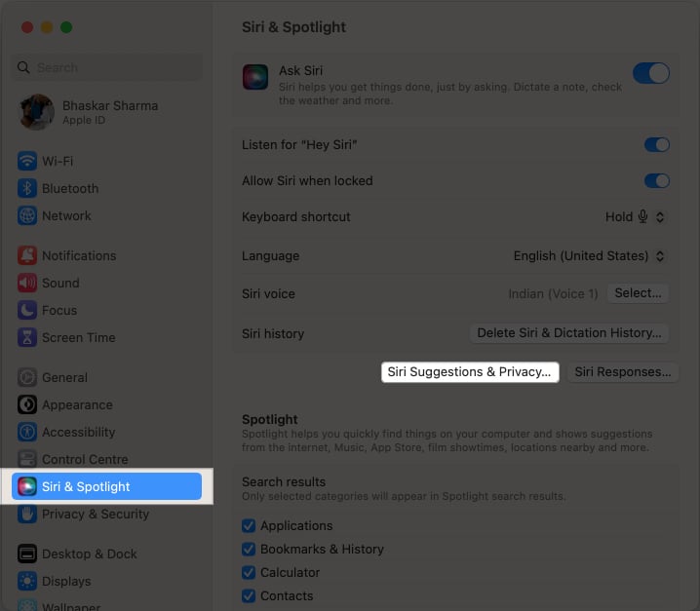This screenshot has height=611, width=700.
Task: Open Desktop & Dock settings
Action: coord(106,554)
